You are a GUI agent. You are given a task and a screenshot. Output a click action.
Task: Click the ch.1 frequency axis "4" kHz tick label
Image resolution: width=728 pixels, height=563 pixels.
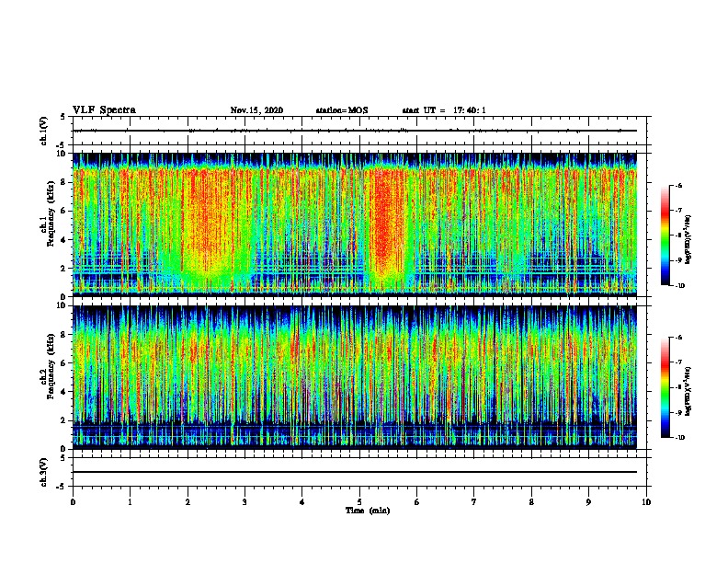(x=63, y=240)
